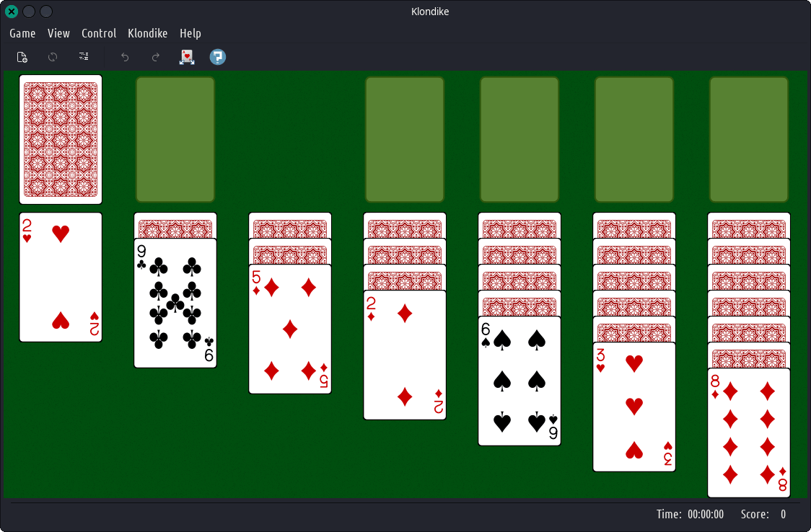Open the Help menu
Image resolution: width=811 pixels, height=532 pixels.
click(x=190, y=33)
